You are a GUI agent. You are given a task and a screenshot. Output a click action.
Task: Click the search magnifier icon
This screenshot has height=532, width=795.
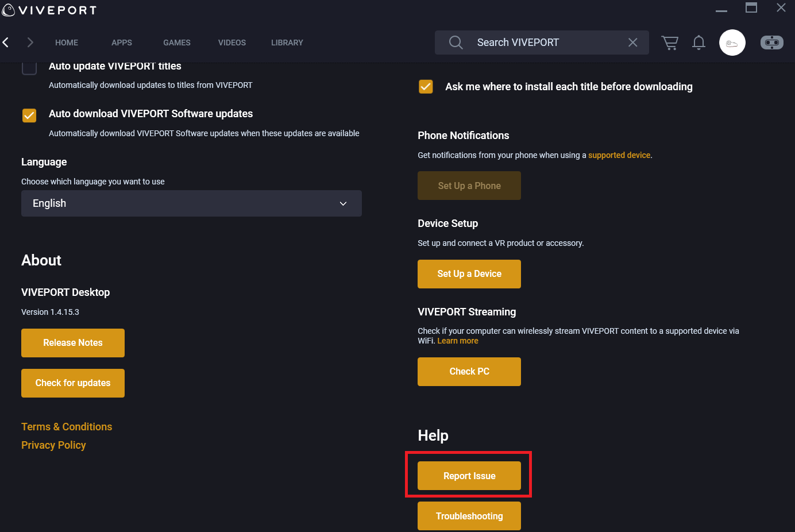coord(456,43)
